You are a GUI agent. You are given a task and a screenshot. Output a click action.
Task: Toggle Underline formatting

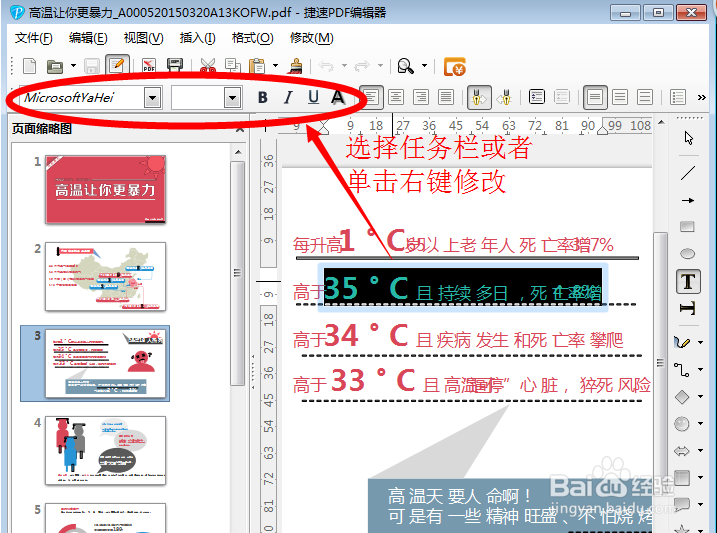click(x=313, y=97)
